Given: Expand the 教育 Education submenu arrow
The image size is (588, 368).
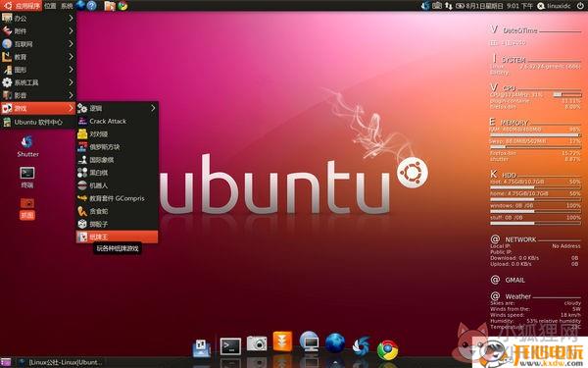Looking at the screenshot, I should coord(71,57).
